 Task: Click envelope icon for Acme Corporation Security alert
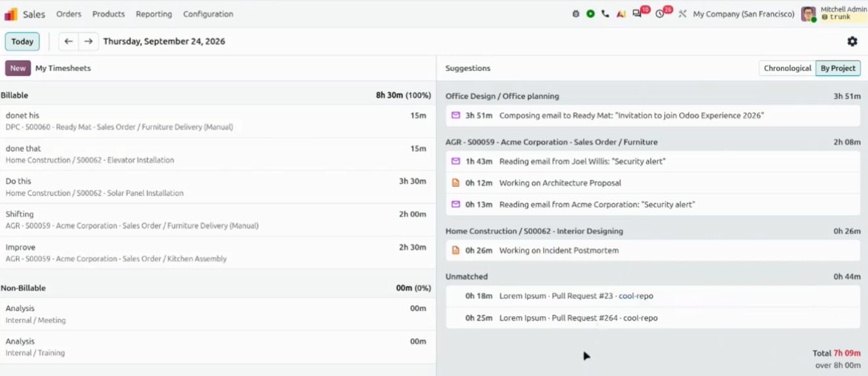point(456,205)
